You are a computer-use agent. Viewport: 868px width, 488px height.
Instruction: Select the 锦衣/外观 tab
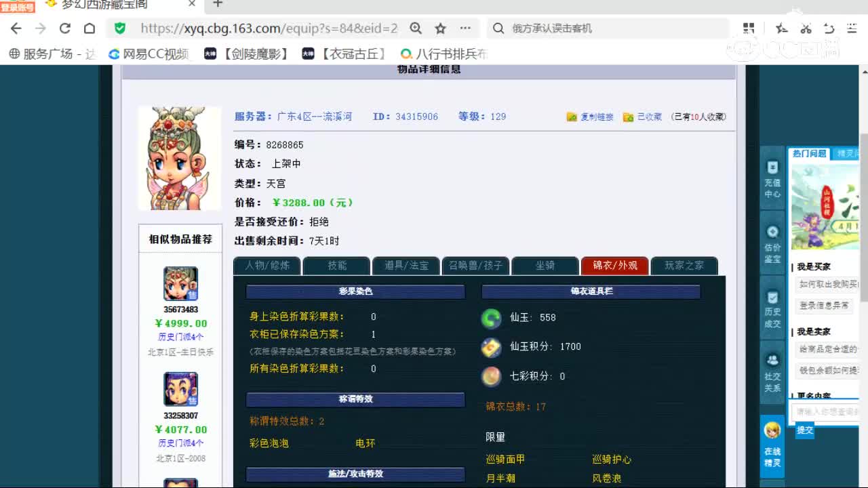(x=615, y=266)
